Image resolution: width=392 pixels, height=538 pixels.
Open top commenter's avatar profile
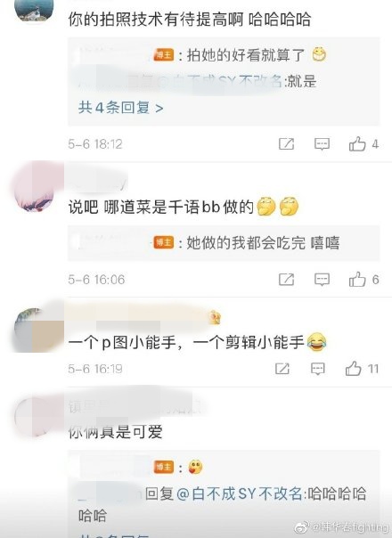point(34,10)
